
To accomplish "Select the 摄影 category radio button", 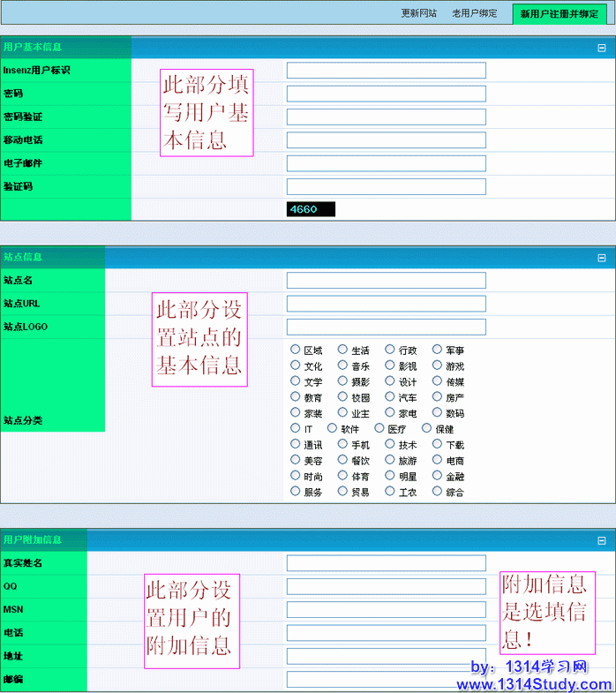I will tap(343, 381).
